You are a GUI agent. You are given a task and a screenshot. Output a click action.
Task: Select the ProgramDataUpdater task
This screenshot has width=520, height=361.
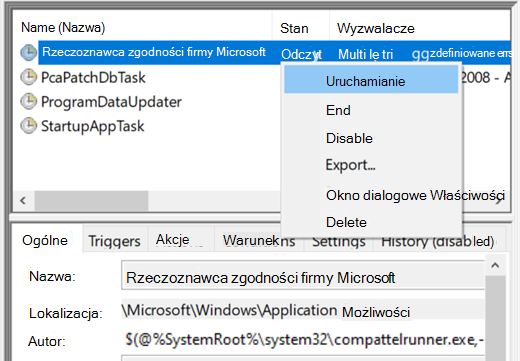pyautogui.click(x=111, y=102)
